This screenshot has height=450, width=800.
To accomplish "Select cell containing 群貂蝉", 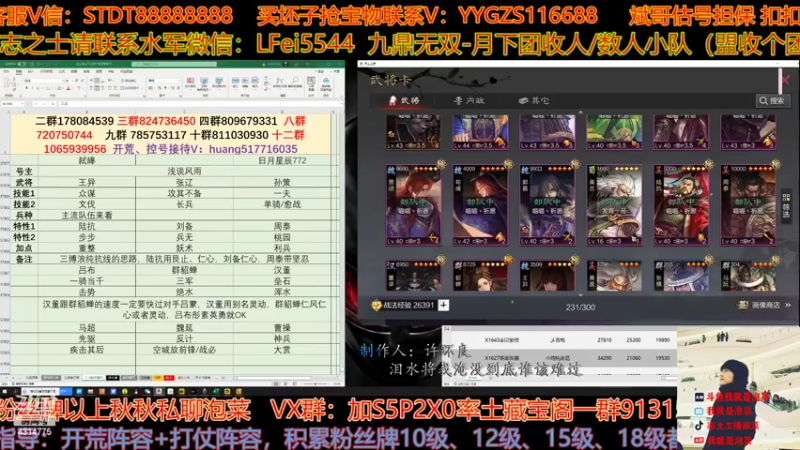I will pos(184,270).
